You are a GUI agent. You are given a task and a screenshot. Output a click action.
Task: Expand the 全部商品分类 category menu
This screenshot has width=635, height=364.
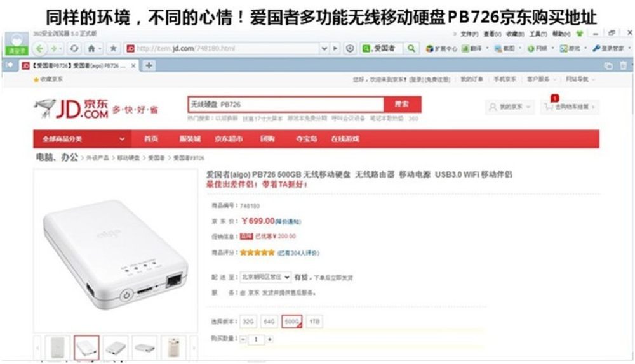82,139
